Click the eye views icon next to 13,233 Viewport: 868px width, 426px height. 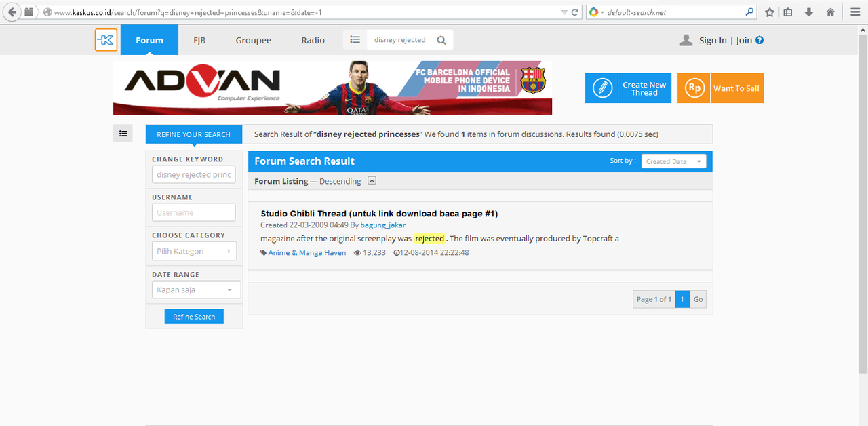click(x=357, y=252)
